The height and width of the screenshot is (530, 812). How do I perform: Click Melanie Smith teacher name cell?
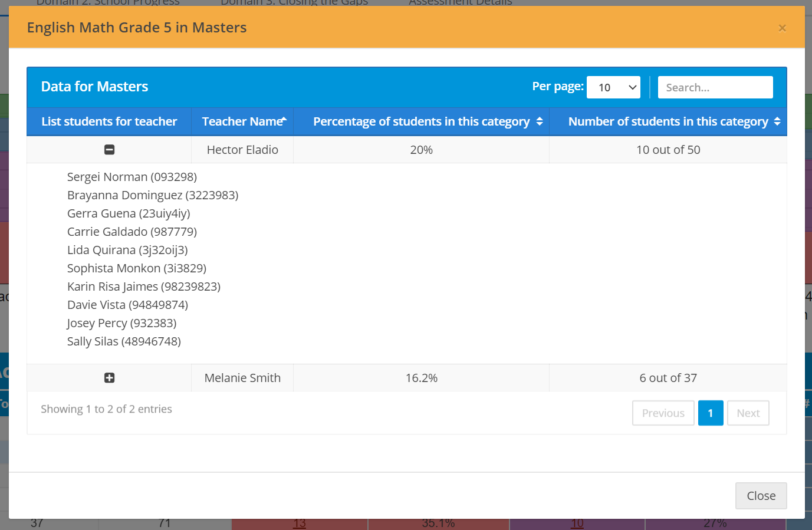tap(242, 378)
